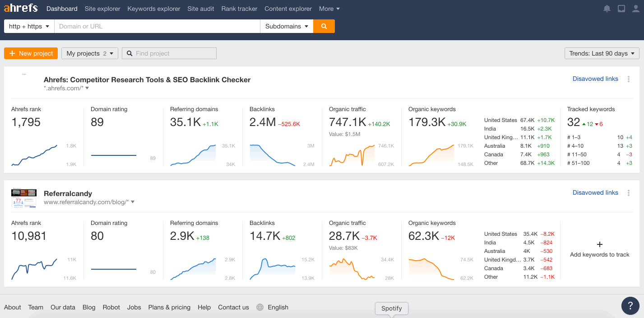
Task: Open Site explorer in top navigation
Action: 102,9
